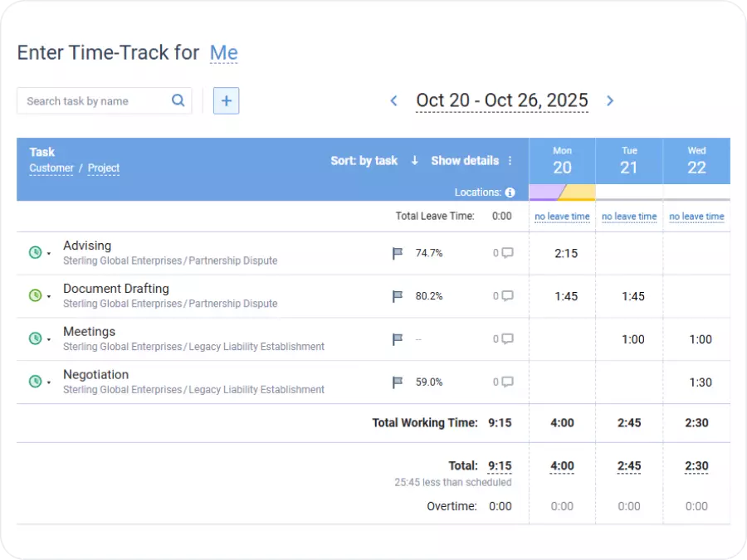Screen dimensions: 747x560
Task: Click no leave time under Tue 21
Action: (x=628, y=217)
